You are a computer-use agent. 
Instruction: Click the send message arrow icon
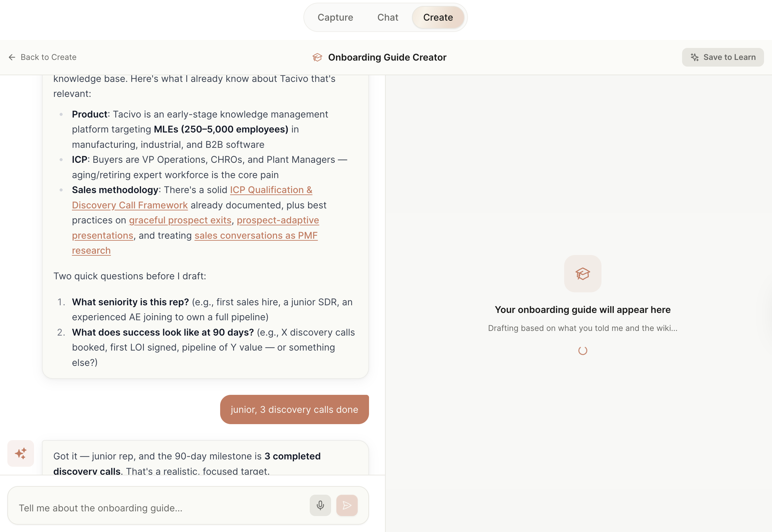click(x=347, y=505)
